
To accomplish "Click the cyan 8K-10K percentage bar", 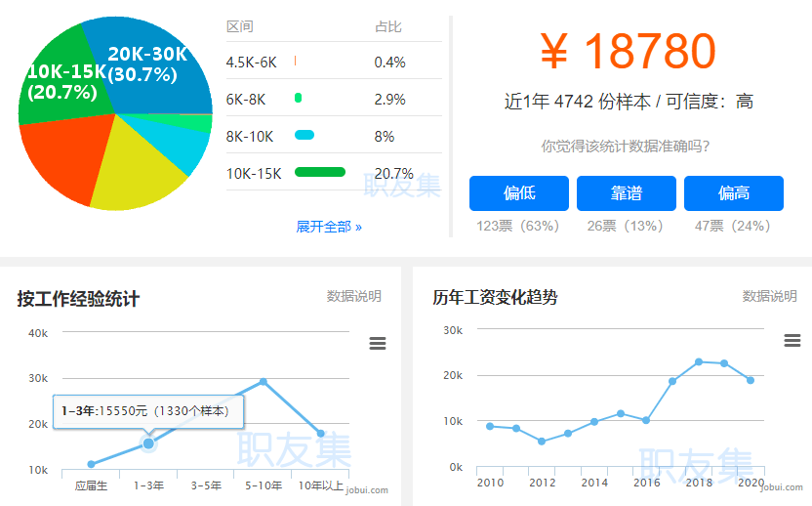I will pos(304,135).
